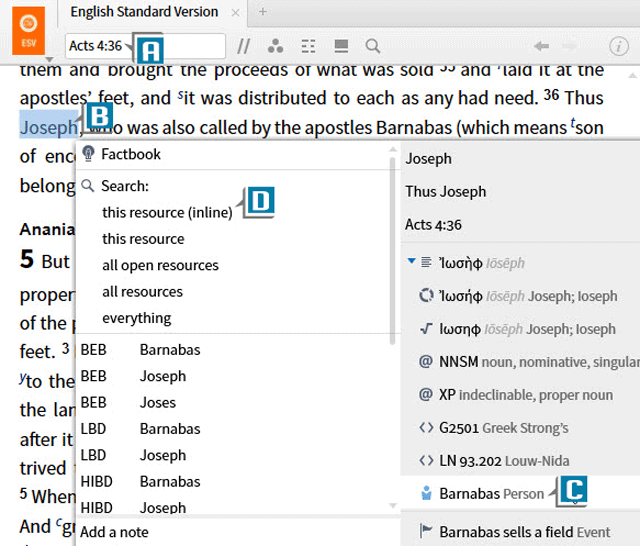The width and height of the screenshot is (640, 546).
Task: Open the LBD Barnabas dictionary entry
Action: click(x=169, y=429)
